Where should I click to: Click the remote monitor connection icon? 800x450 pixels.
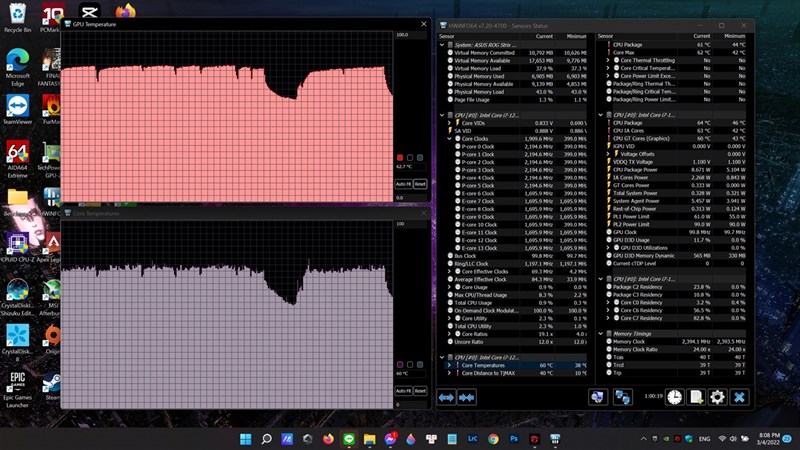[597, 397]
